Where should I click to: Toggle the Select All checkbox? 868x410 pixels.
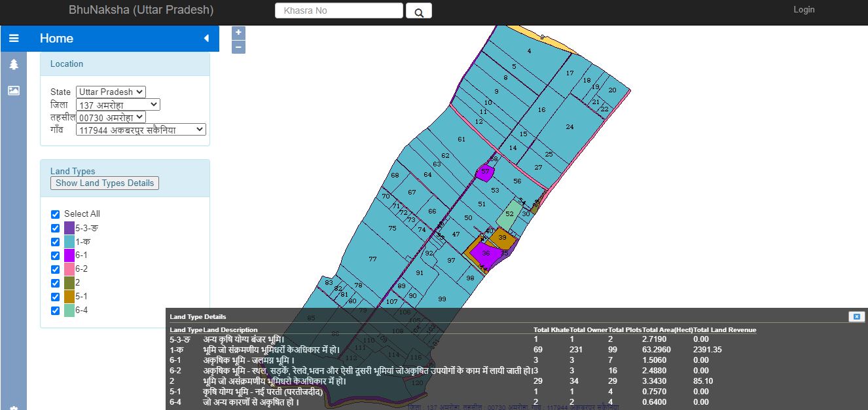[x=55, y=214]
